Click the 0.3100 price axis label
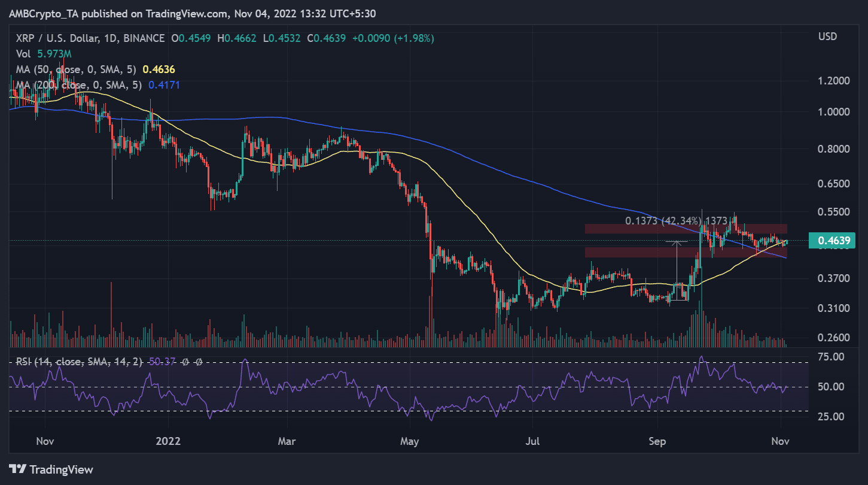Viewport: 868px width, 485px height. (833, 308)
